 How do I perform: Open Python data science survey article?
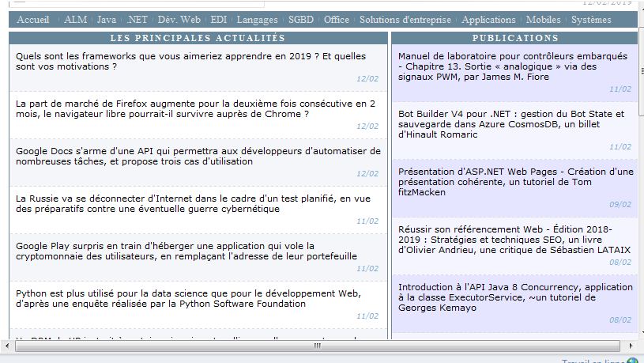click(189, 298)
